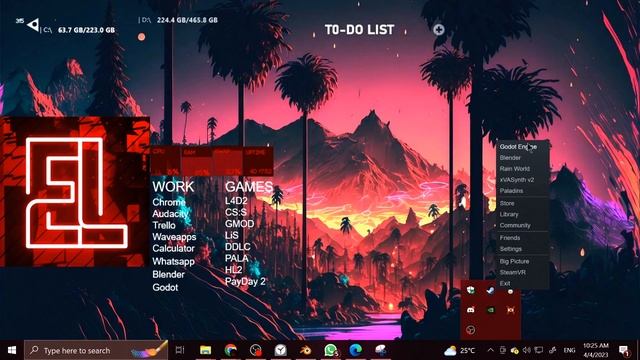Collapse the hidden tray icons chevron
Image resolution: width=640 pixels, height=360 pixels.
click(491, 350)
